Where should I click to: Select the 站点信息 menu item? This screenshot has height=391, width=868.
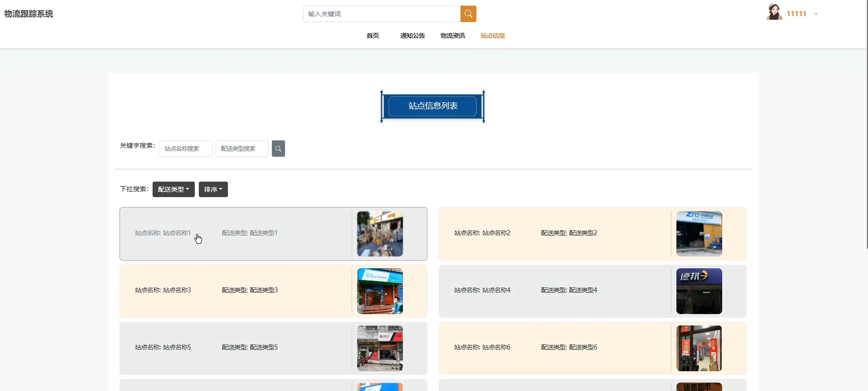tap(492, 36)
